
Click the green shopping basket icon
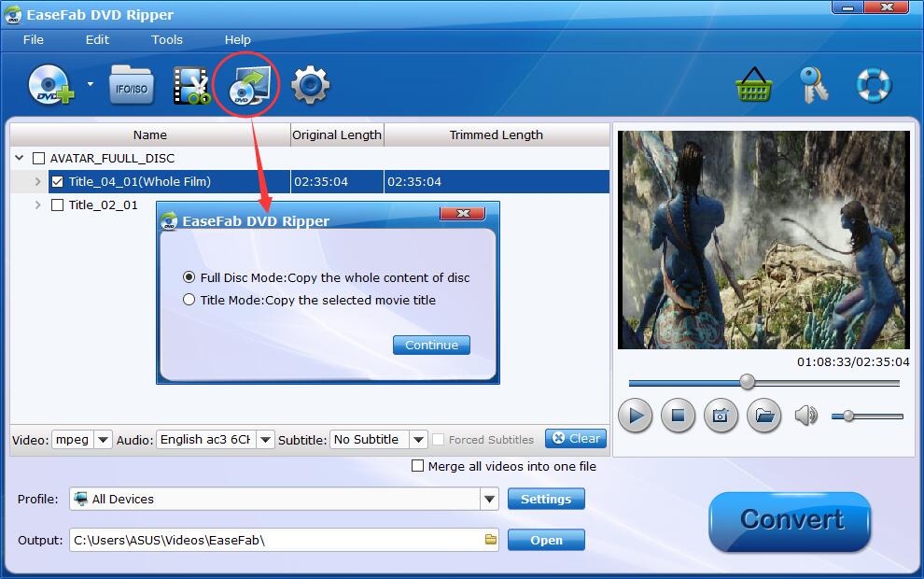point(754,85)
